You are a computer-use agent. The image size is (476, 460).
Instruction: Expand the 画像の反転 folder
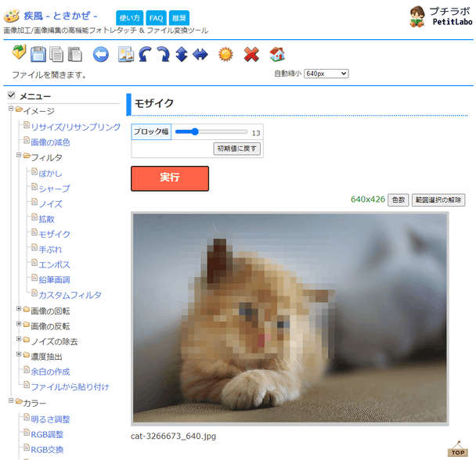pyautogui.click(x=19, y=323)
